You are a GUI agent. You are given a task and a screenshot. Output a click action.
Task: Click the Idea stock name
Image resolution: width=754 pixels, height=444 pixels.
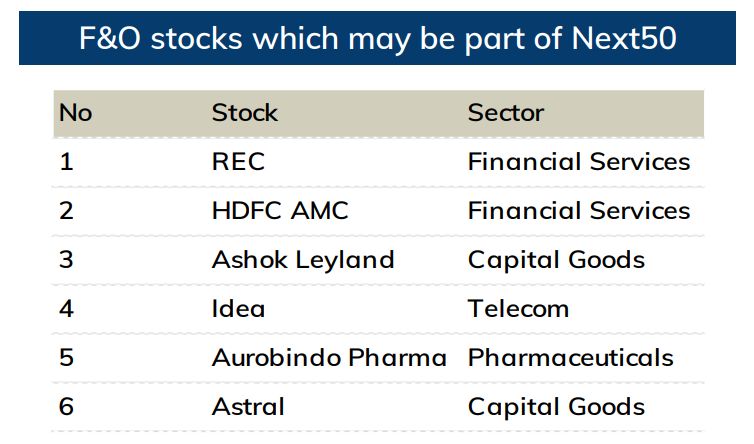pos(238,309)
